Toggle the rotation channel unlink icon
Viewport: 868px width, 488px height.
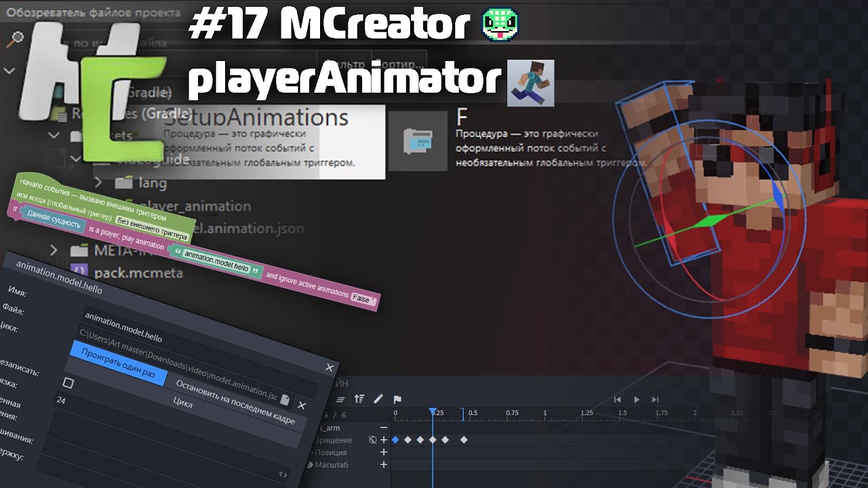pyautogui.click(x=372, y=440)
